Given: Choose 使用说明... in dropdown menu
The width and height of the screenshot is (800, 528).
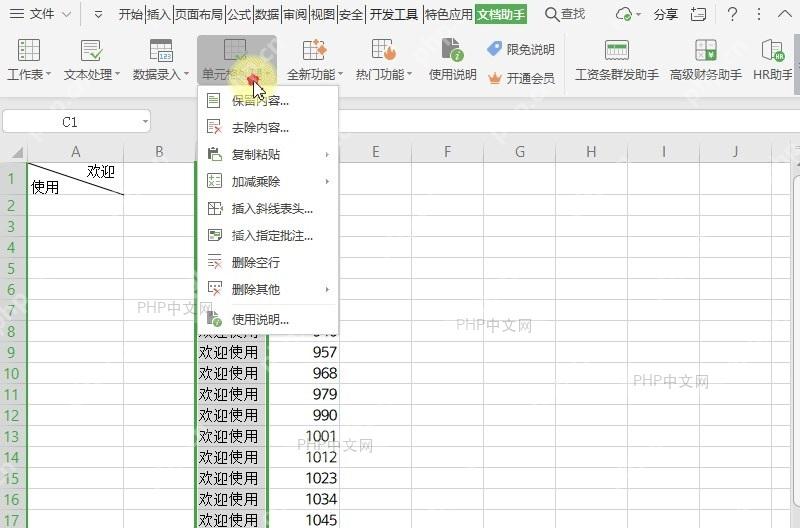Looking at the screenshot, I should [x=268, y=320].
